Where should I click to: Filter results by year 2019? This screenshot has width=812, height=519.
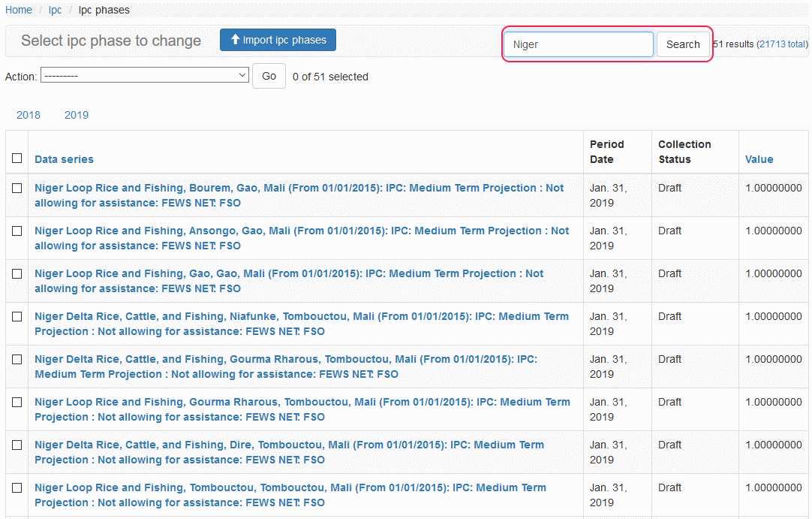(x=77, y=115)
